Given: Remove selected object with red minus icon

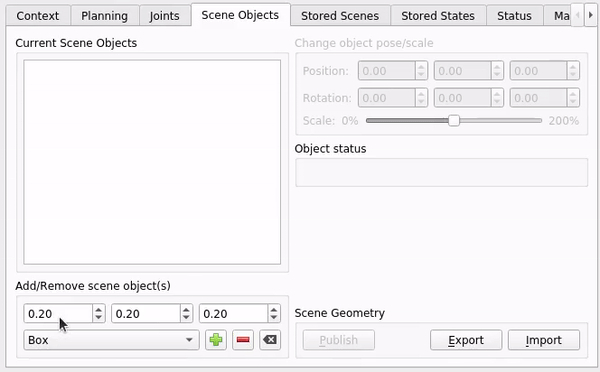Looking at the screenshot, I should [x=243, y=340].
